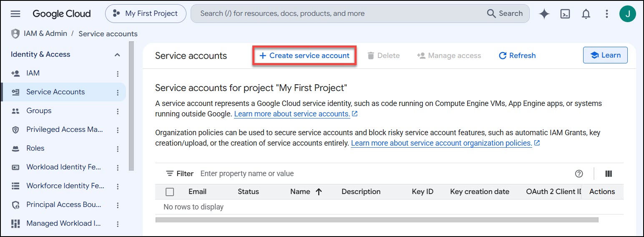Screen dimensions: 644x237
Task: Open more options for Workforce Identity item
Action: click(x=118, y=187)
